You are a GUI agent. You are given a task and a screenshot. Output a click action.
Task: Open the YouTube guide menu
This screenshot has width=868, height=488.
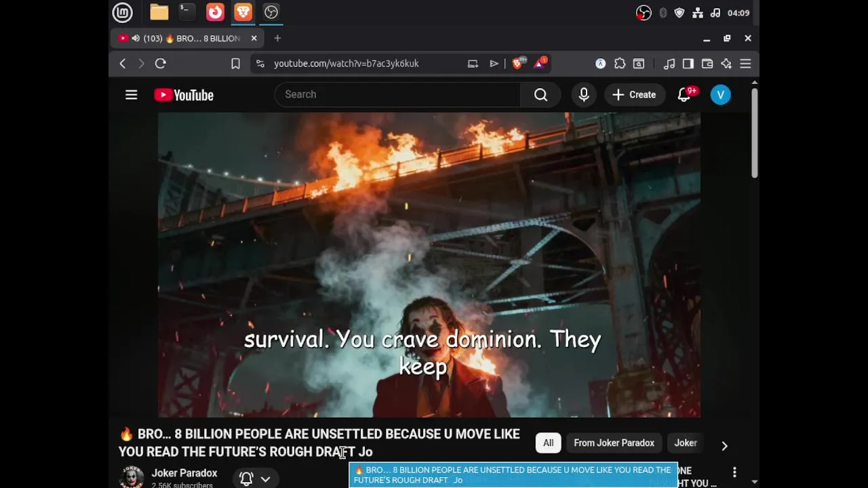coord(132,95)
